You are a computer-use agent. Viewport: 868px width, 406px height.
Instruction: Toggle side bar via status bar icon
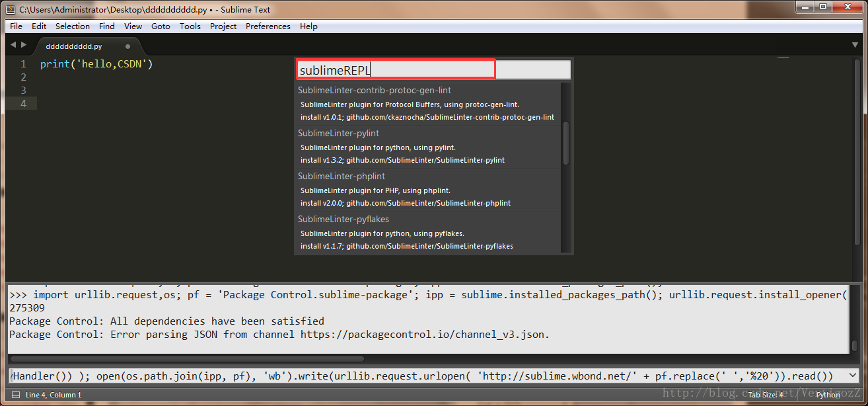click(x=15, y=395)
